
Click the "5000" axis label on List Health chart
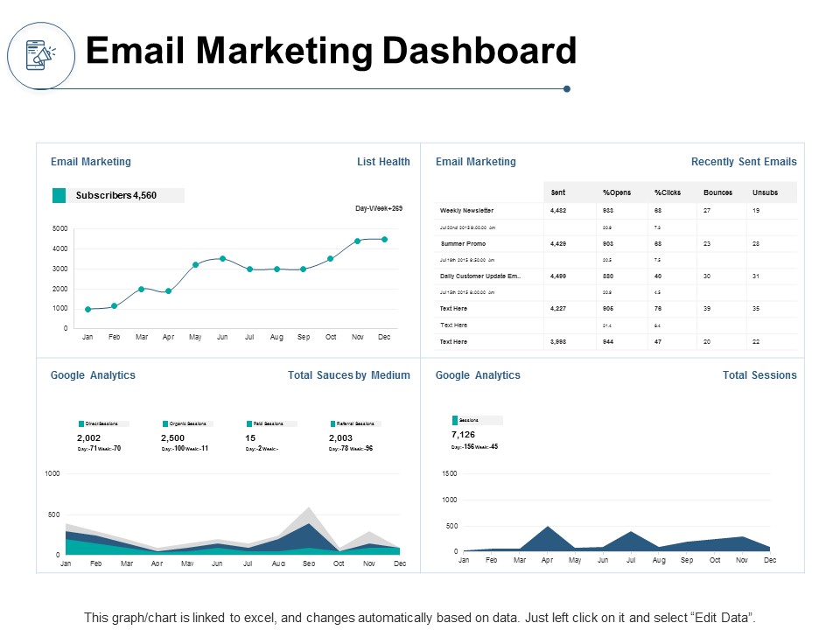click(60, 228)
